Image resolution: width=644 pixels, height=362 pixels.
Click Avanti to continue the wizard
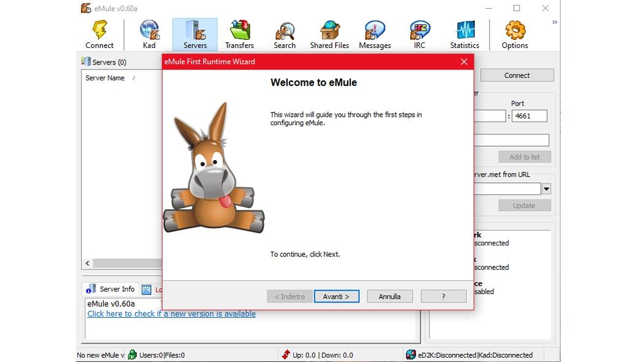[336, 296]
